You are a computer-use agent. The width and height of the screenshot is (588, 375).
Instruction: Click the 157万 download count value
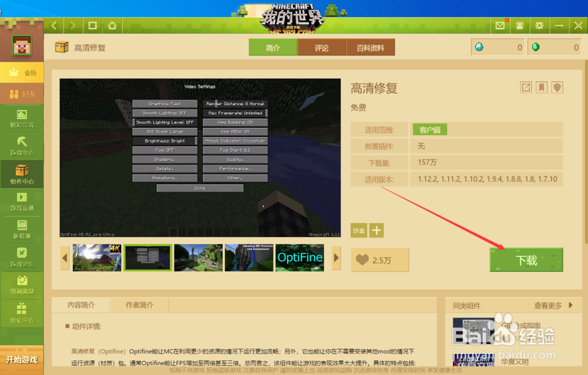[427, 162]
